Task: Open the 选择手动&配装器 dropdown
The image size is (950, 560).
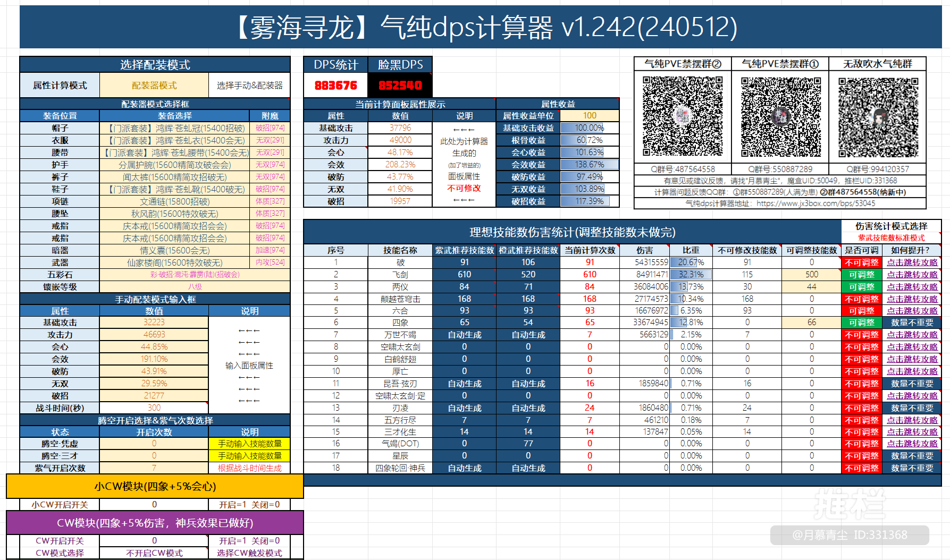Action: point(249,85)
